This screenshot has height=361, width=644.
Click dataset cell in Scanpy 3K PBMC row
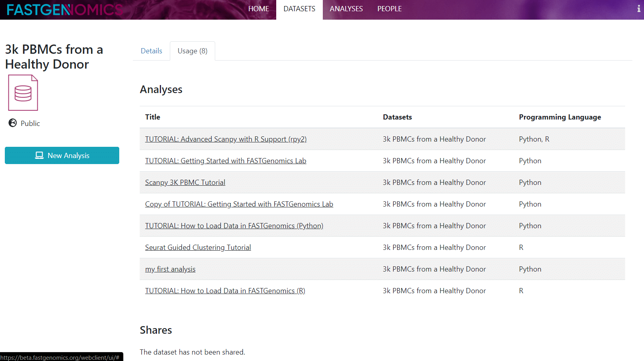(434, 183)
